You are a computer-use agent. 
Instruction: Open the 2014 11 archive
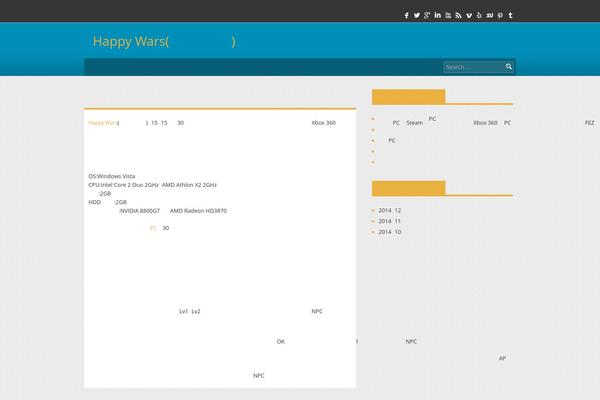(390, 221)
